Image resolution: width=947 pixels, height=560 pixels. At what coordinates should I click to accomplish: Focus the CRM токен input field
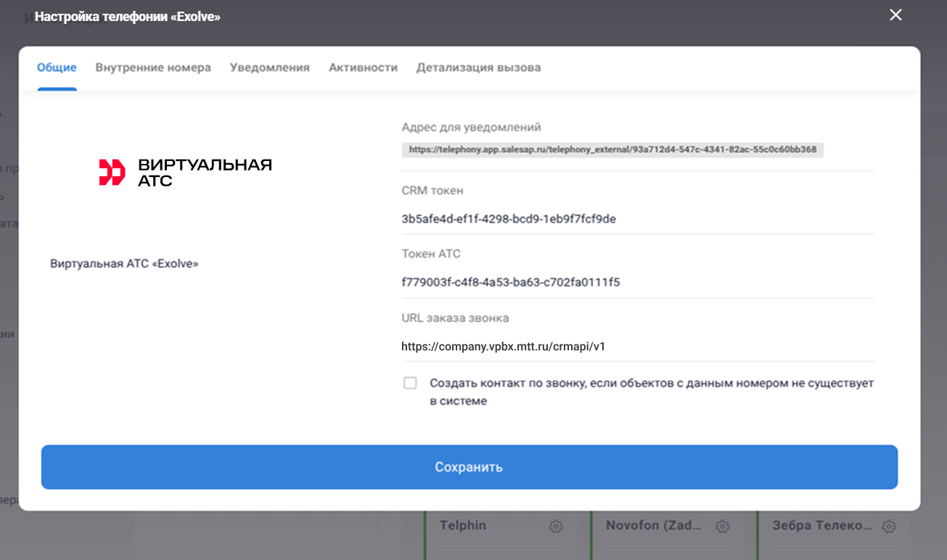[637, 219]
